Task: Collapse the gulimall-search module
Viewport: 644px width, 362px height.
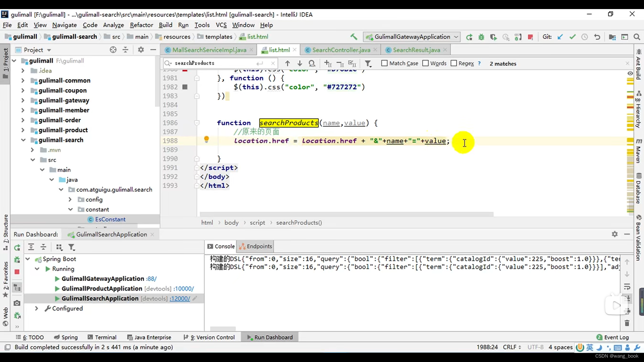Action: pyautogui.click(x=23, y=140)
